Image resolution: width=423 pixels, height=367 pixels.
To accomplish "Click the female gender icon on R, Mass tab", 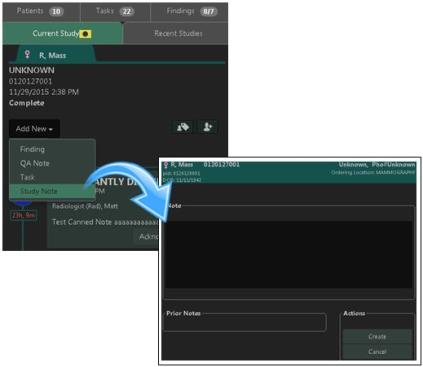I will click(27, 55).
